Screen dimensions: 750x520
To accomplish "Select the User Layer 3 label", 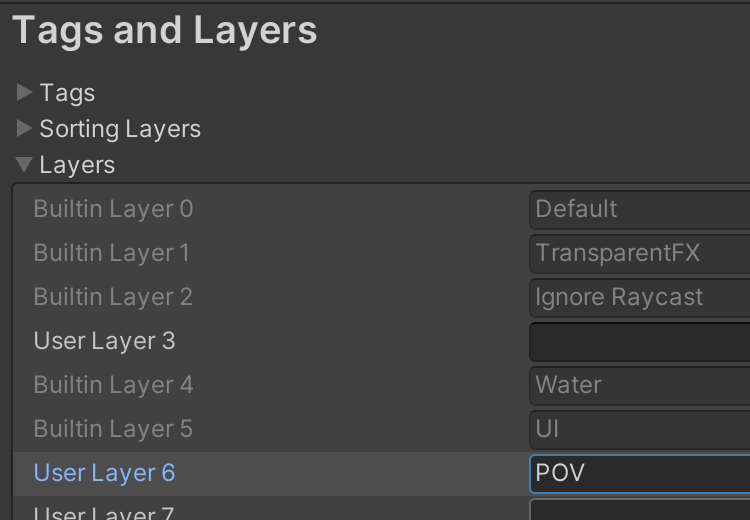I will [x=104, y=341].
